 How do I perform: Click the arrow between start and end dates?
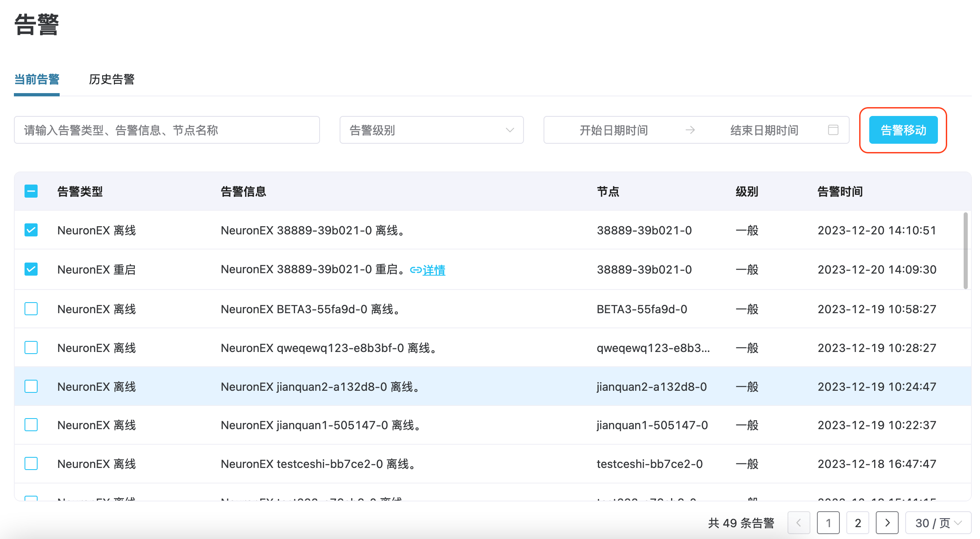click(690, 130)
